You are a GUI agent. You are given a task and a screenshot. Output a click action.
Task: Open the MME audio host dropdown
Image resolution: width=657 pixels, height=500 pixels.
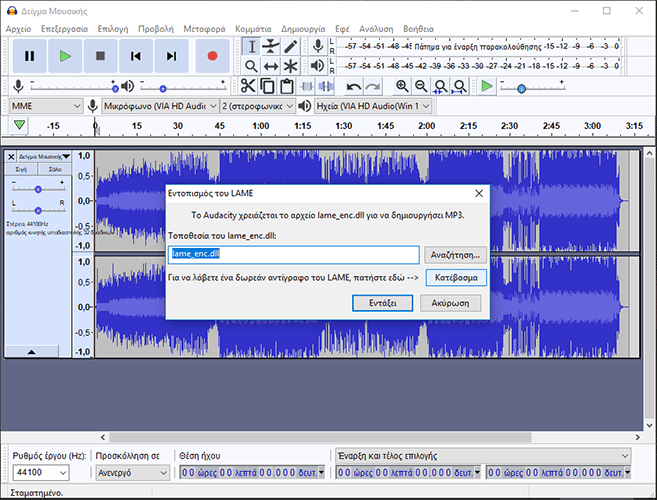click(x=45, y=106)
